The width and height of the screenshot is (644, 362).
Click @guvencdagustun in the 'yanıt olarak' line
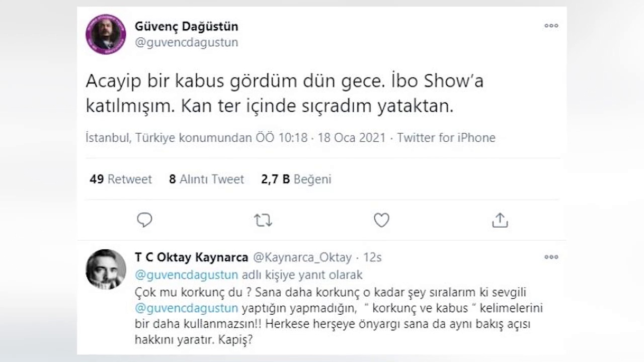(187, 275)
